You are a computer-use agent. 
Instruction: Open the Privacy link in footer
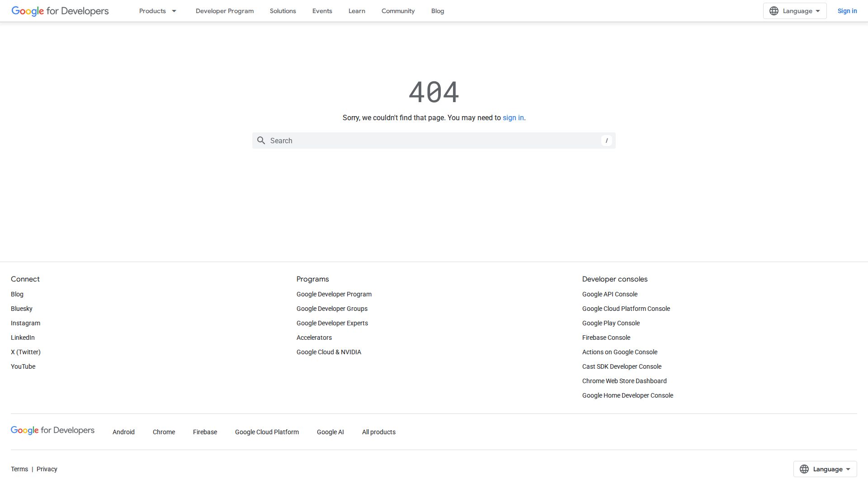pyautogui.click(x=47, y=469)
